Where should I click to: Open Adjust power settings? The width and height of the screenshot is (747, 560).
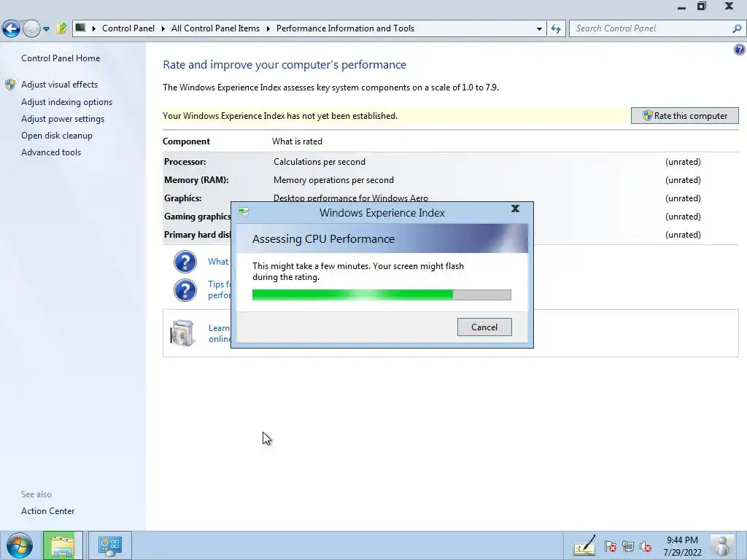(63, 119)
